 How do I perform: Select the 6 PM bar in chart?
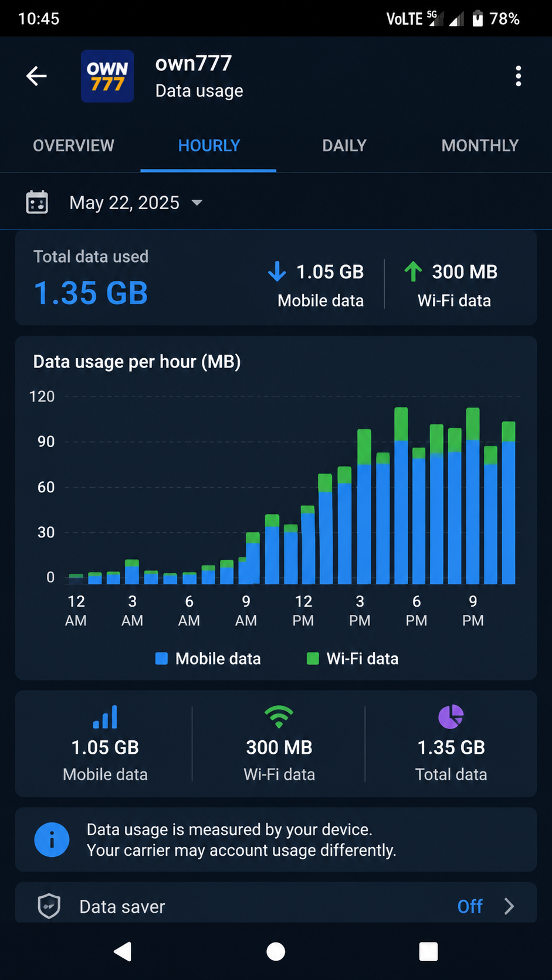click(x=419, y=516)
